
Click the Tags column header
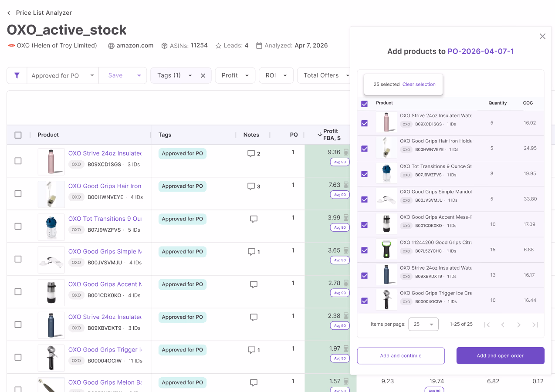165,135
